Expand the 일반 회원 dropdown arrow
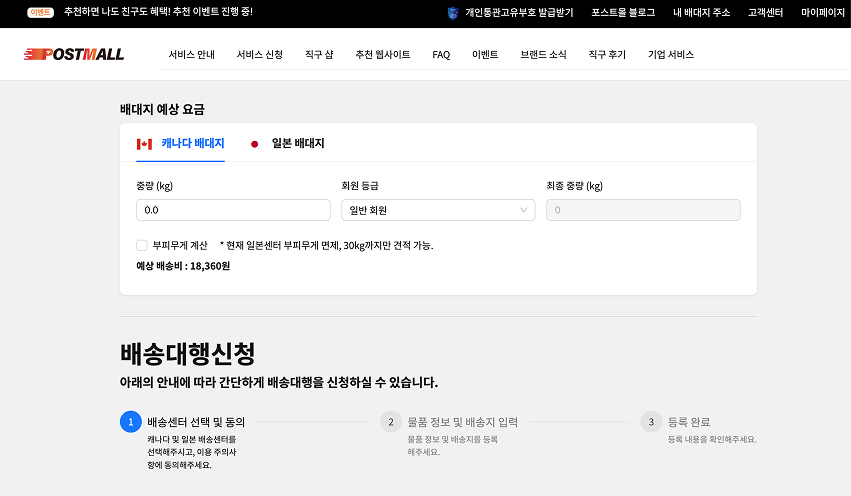The width and height of the screenshot is (851, 496). click(x=523, y=210)
